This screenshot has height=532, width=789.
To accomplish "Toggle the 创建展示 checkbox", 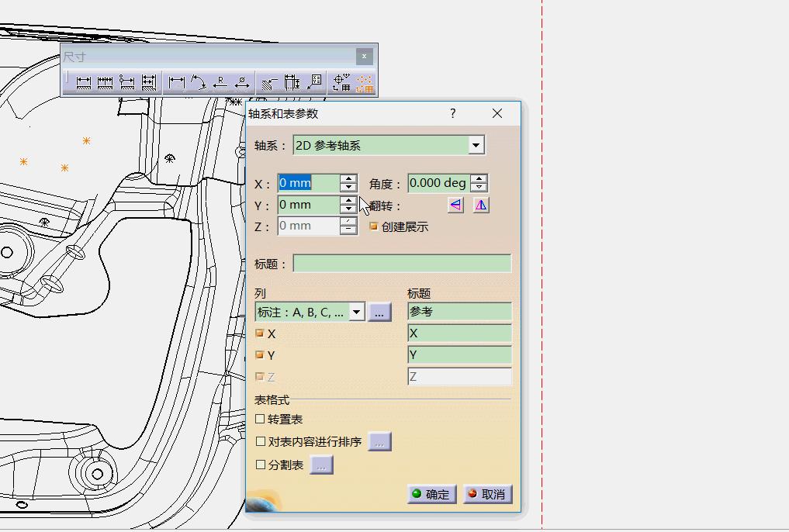I will tap(374, 226).
